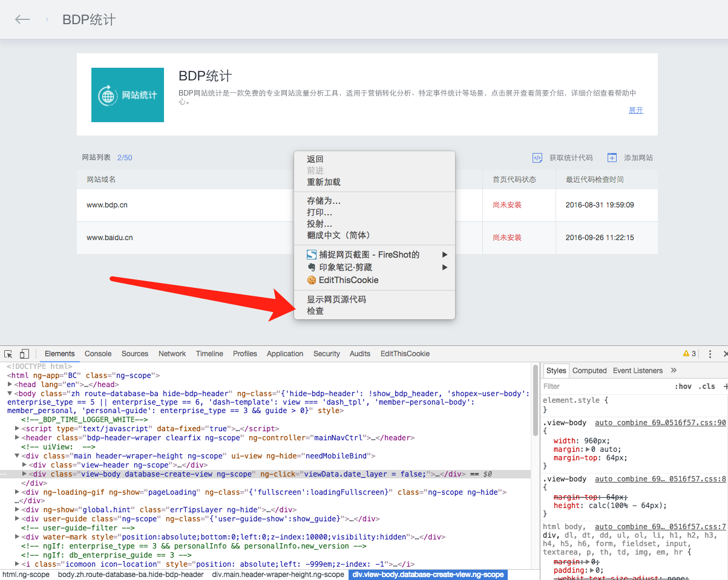728x580 pixels.
Task: Open the EditThisCookie DevTools tab
Action: click(x=405, y=354)
